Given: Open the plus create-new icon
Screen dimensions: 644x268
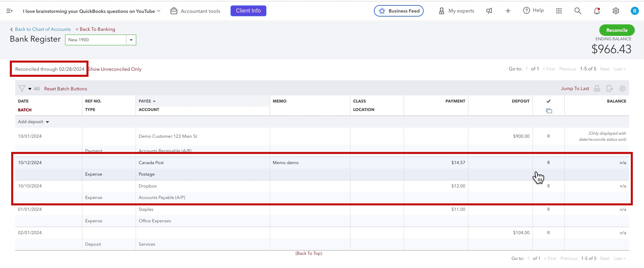Looking at the screenshot, I should pos(508,11).
